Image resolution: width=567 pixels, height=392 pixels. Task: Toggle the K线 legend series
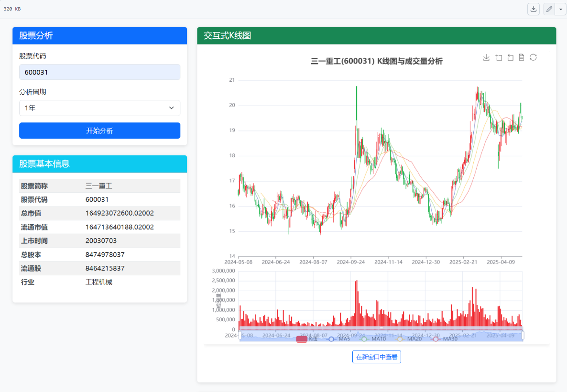click(306, 339)
